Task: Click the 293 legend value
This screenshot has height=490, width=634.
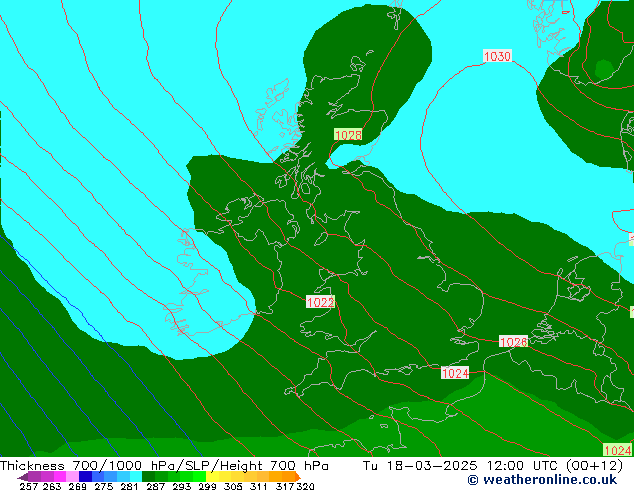Action: pyautogui.click(x=182, y=486)
